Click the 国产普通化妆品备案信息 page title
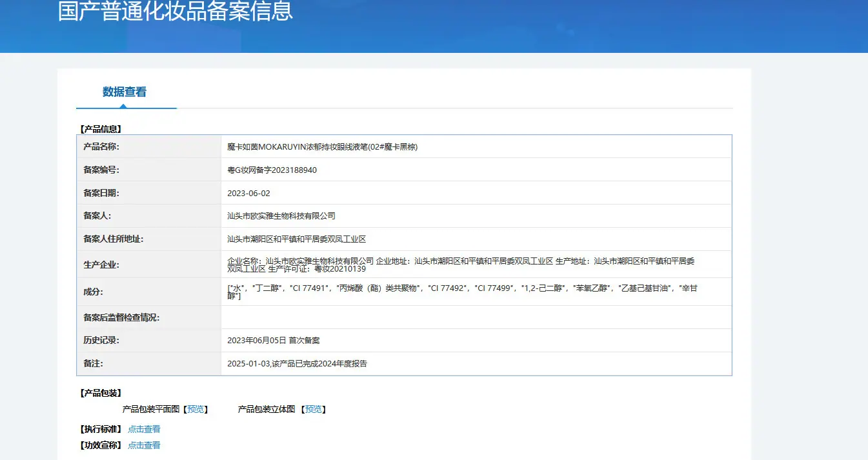The width and height of the screenshot is (868, 460). pos(176,11)
